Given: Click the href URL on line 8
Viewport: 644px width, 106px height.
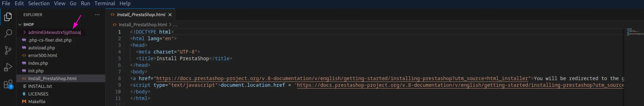Looking at the screenshot, I should click(342, 79).
